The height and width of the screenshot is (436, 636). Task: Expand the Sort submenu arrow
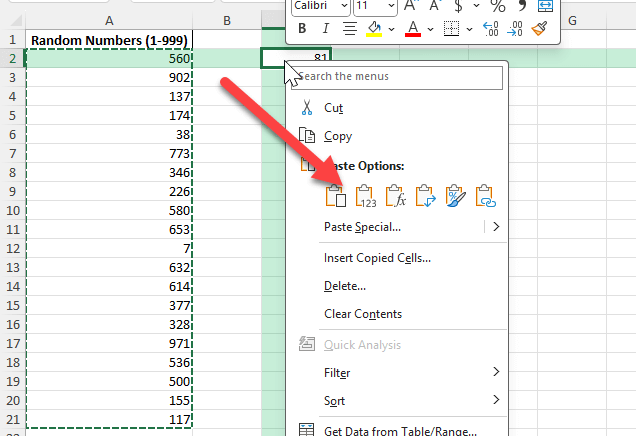(496, 400)
